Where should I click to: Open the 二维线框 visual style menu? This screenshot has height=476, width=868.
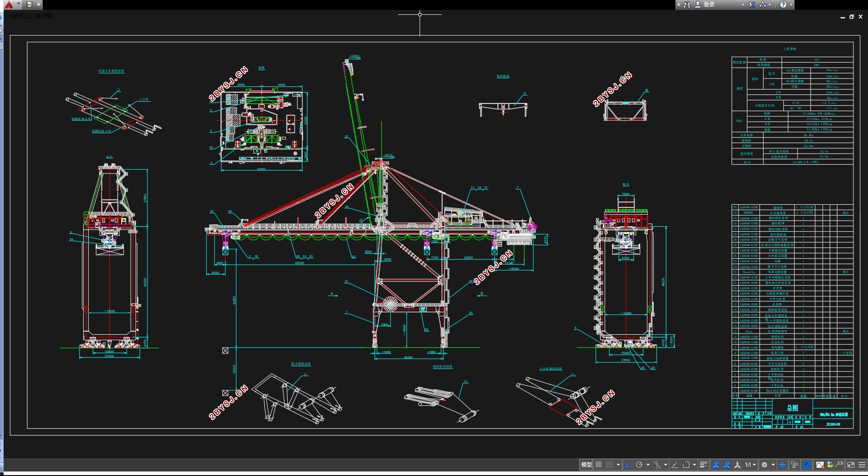[x=40, y=16]
